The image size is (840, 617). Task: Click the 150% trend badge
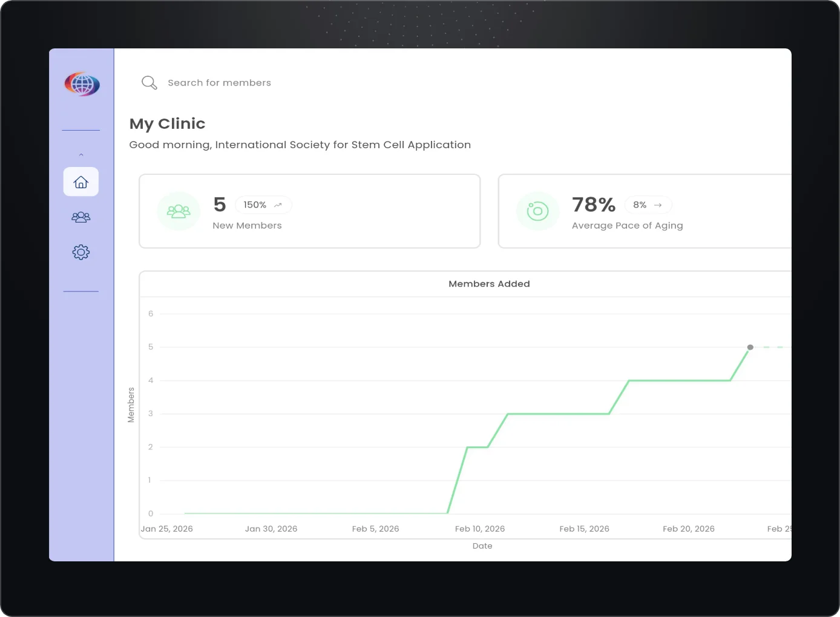pyautogui.click(x=263, y=205)
